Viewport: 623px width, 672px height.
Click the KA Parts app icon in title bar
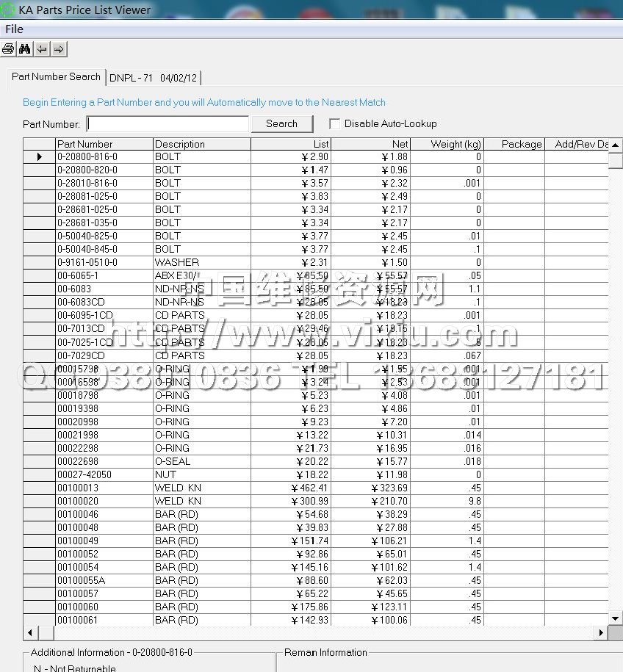(8, 10)
